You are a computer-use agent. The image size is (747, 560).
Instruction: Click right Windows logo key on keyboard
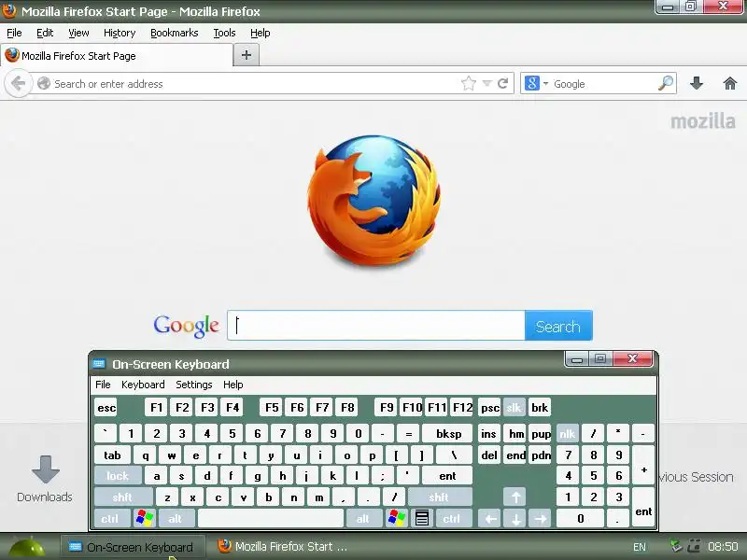(397, 518)
